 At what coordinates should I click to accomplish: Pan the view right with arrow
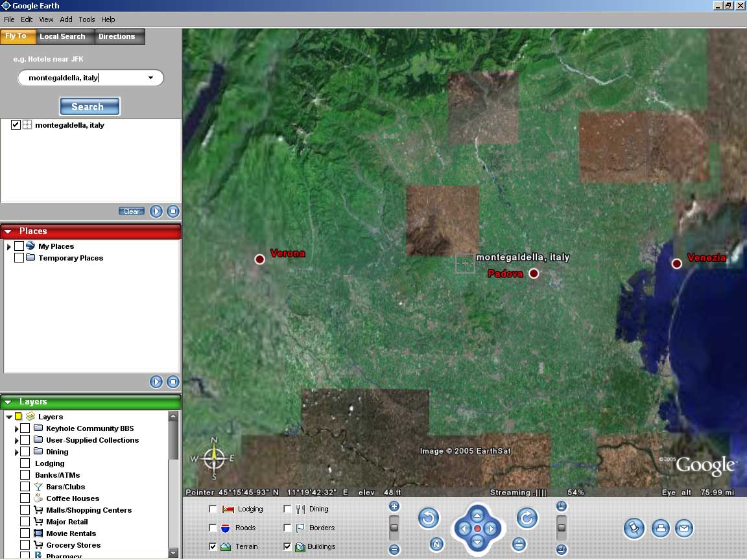click(491, 529)
